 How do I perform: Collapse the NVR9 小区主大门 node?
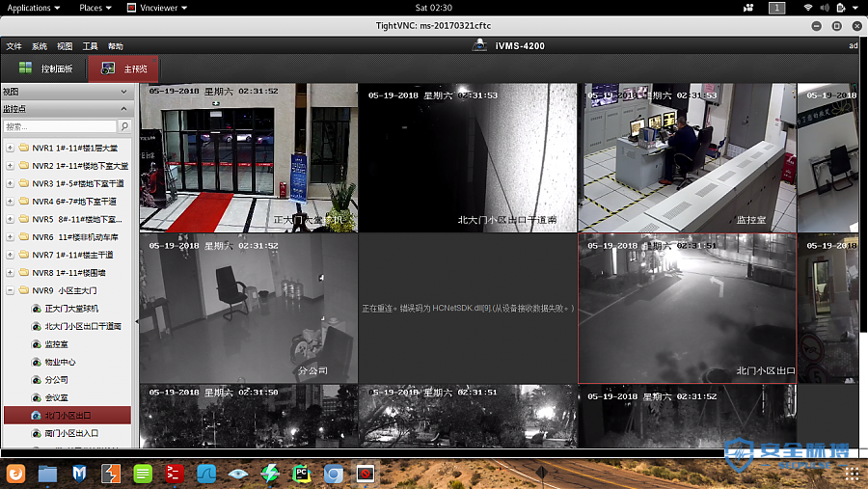coord(10,290)
